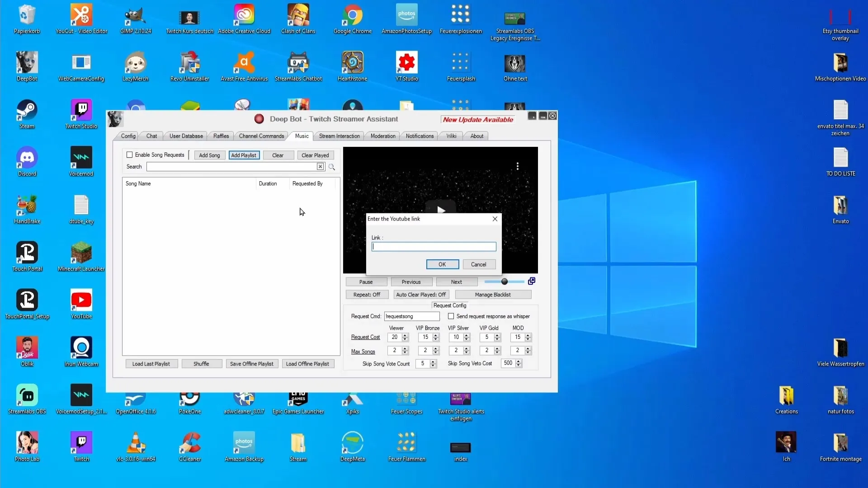Click the song Search input field
Image resolution: width=868 pixels, height=488 pixels.
[x=232, y=167]
